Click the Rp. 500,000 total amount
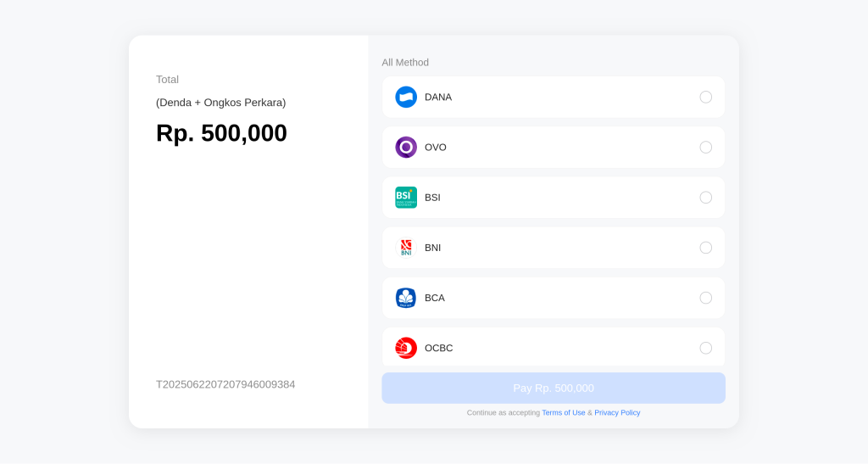The height and width of the screenshot is (464, 868). tap(221, 133)
